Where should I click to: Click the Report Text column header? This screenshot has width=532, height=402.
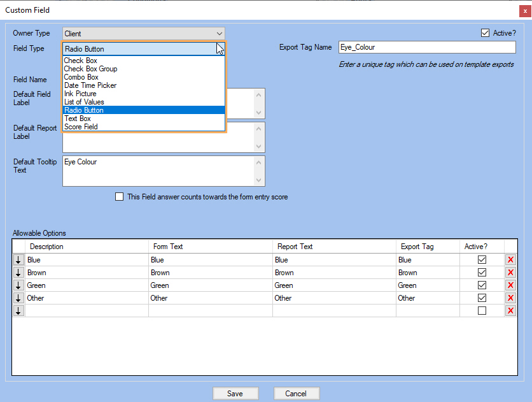coord(335,247)
